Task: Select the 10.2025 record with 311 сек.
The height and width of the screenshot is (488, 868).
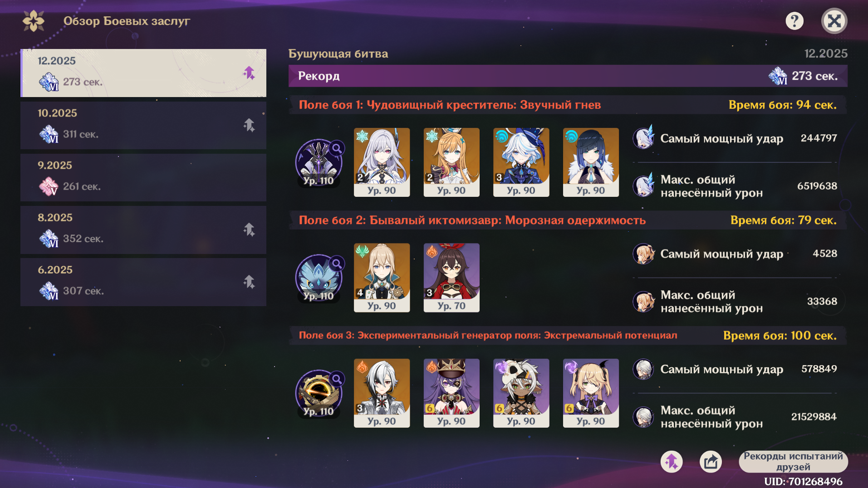Action: [x=143, y=125]
